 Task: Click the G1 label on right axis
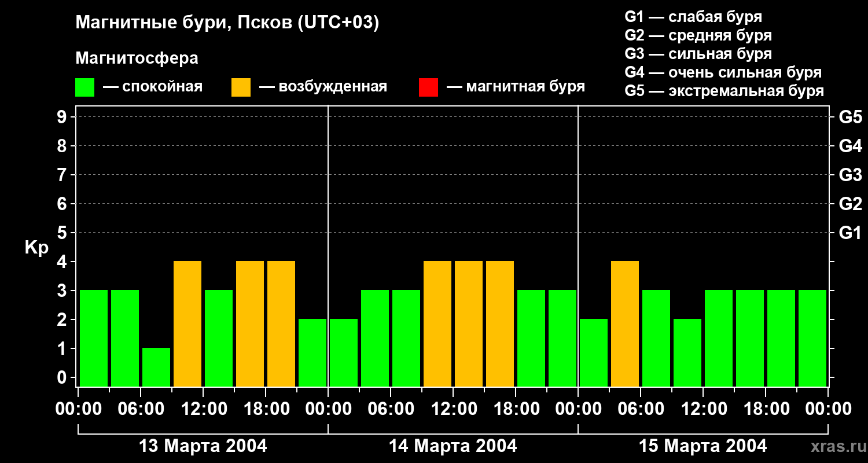(x=850, y=233)
